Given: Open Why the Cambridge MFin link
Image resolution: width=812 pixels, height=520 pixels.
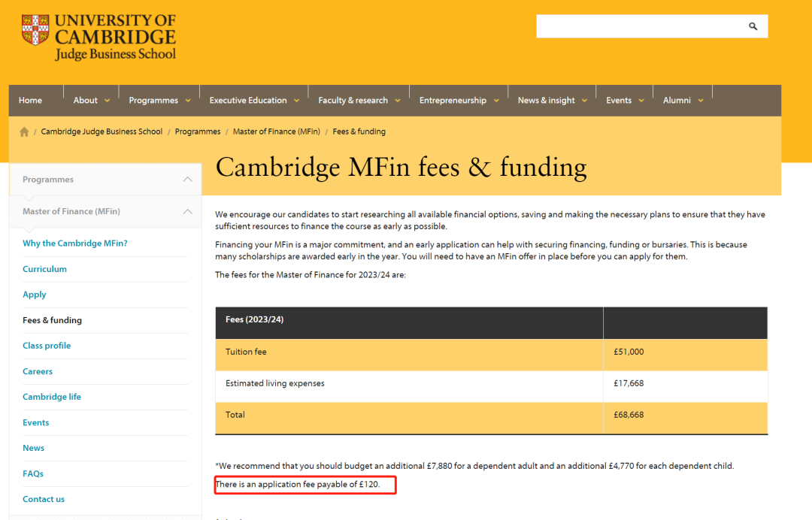Looking at the screenshot, I should (x=75, y=243).
